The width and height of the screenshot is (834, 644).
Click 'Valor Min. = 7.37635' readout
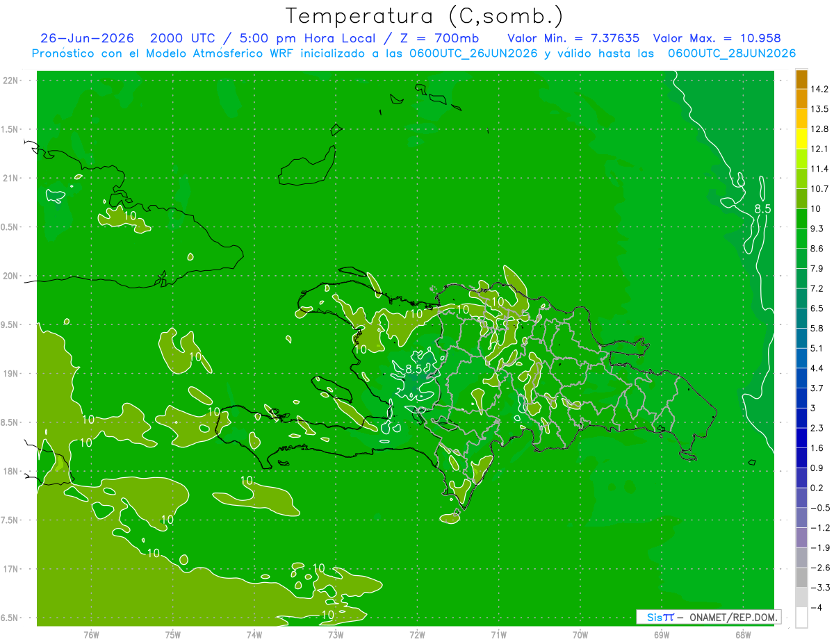point(574,38)
